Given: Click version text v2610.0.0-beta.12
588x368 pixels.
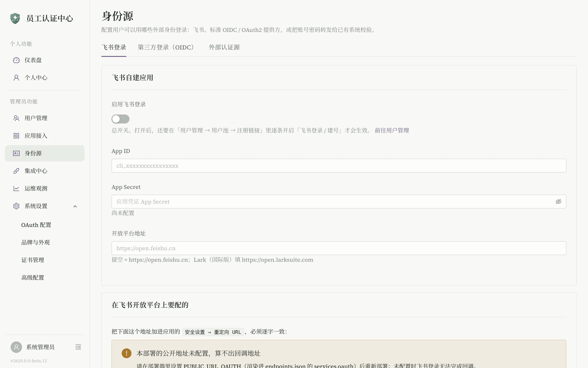Looking at the screenshot, I should (x=29, y=361).
